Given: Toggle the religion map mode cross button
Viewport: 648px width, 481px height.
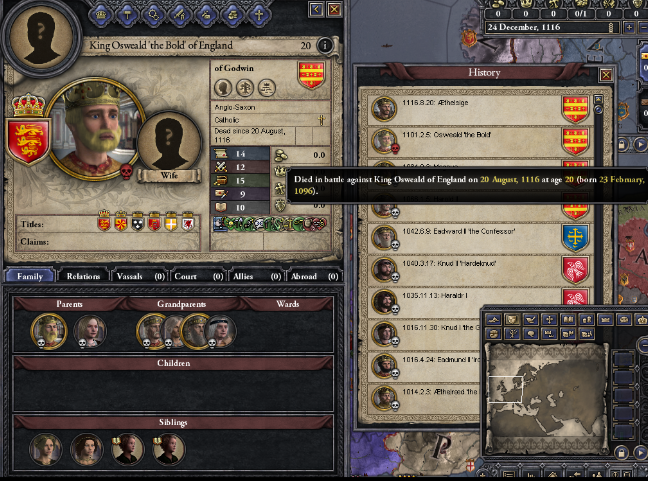Looking at the screenshot, I should click(x=549, y=319).
